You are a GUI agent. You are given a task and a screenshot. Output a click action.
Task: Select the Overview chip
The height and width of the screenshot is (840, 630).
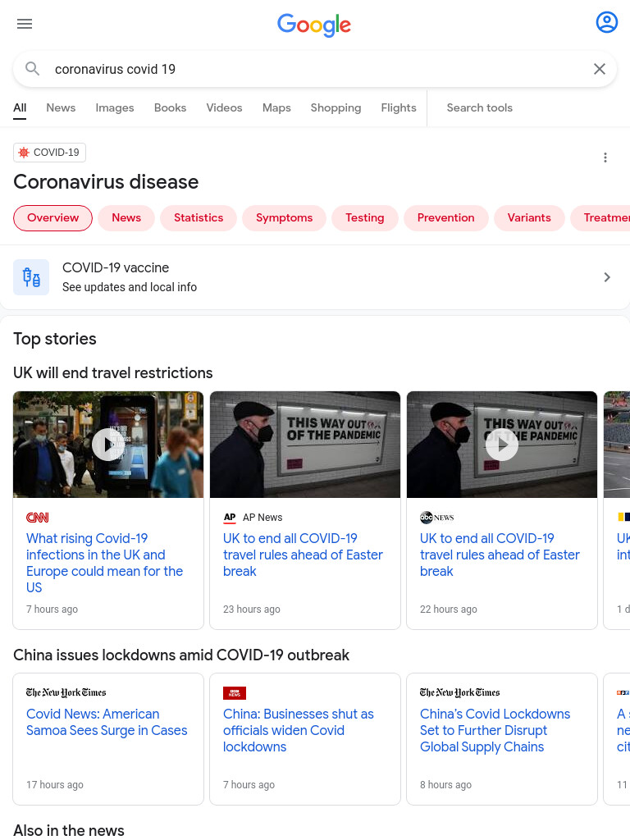coord(53,218)
